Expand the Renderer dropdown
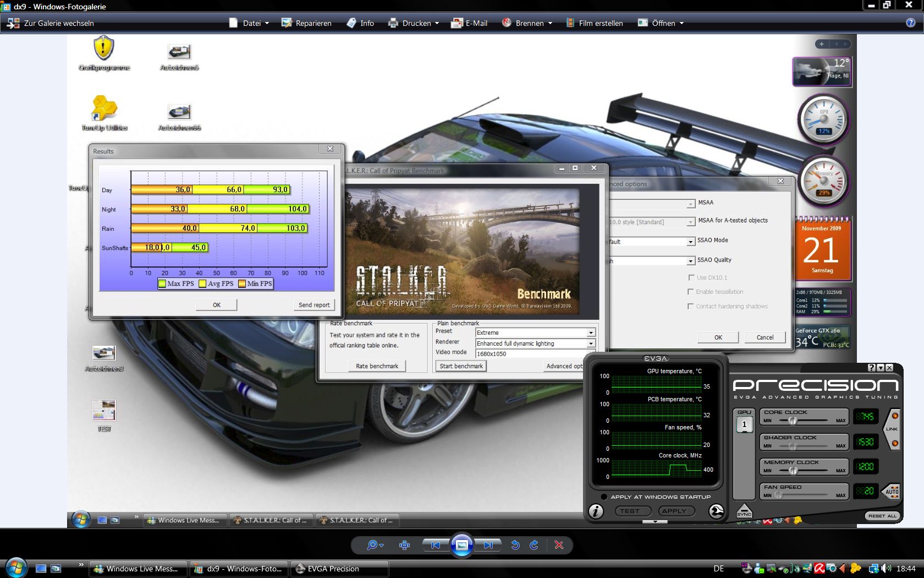The height and width of the screenshot is (578, 924). [x=591, y=343]
